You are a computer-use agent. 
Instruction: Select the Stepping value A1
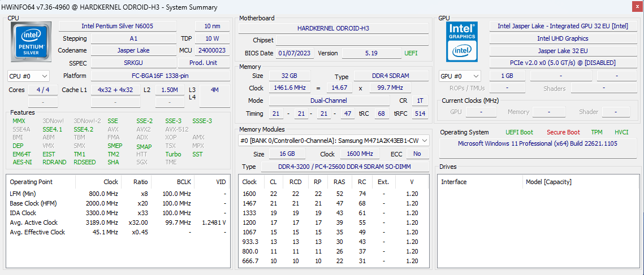click(133, 38)
